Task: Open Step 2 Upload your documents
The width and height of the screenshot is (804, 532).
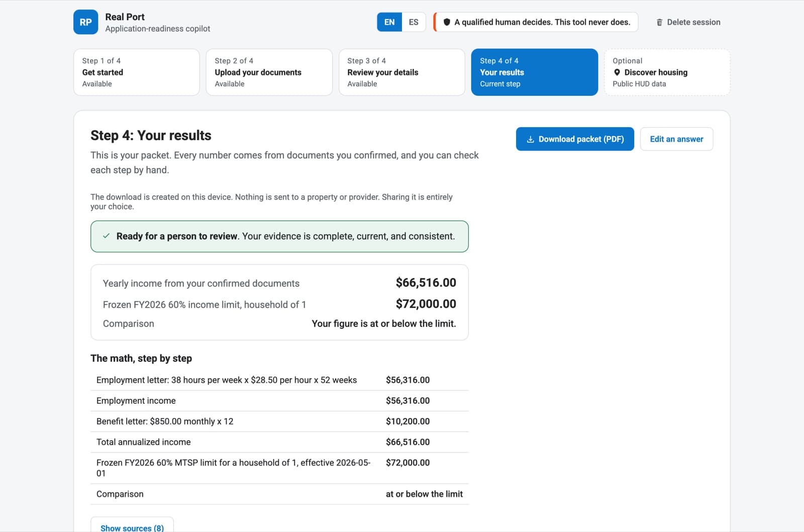Action: 269,72
